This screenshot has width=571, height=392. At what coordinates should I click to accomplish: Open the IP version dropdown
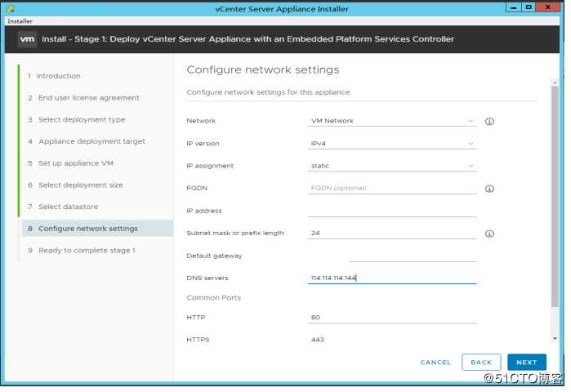click(x=392, y=144)
